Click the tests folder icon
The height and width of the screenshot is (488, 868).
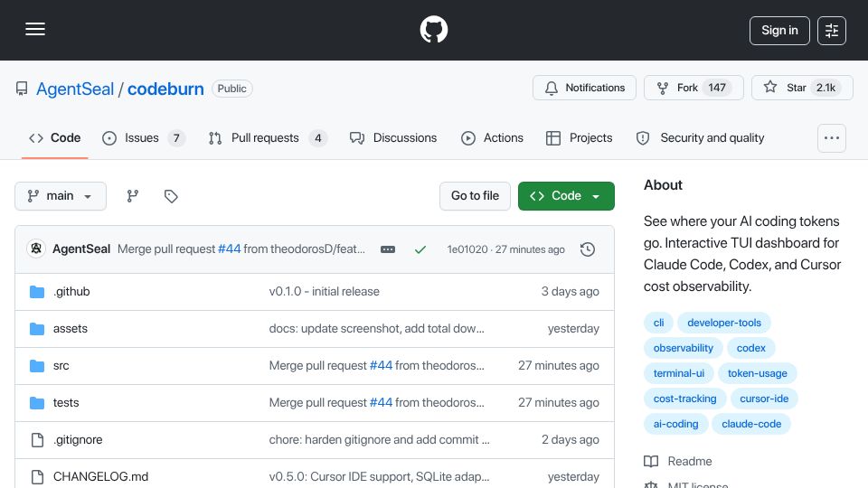tap(37, 403)
